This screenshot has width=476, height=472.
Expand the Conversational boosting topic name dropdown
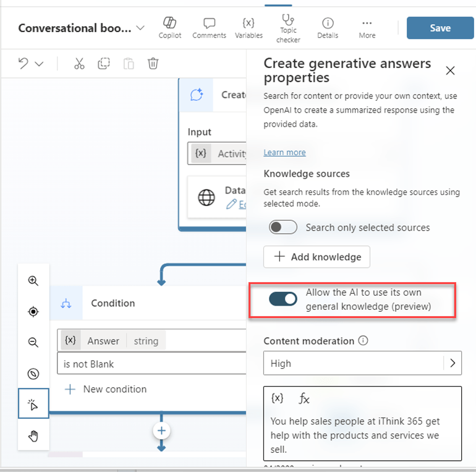[140, 28]
